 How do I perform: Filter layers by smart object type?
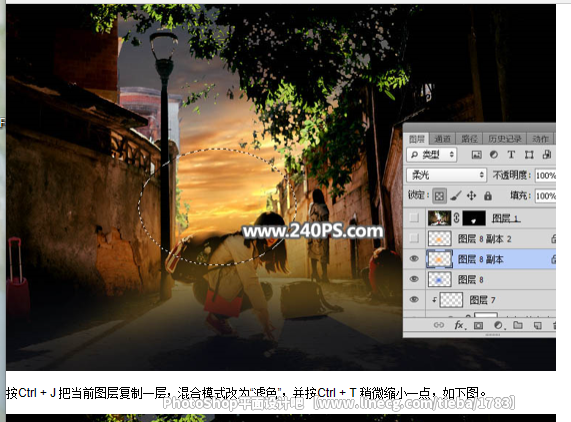[x=547, y=155]
